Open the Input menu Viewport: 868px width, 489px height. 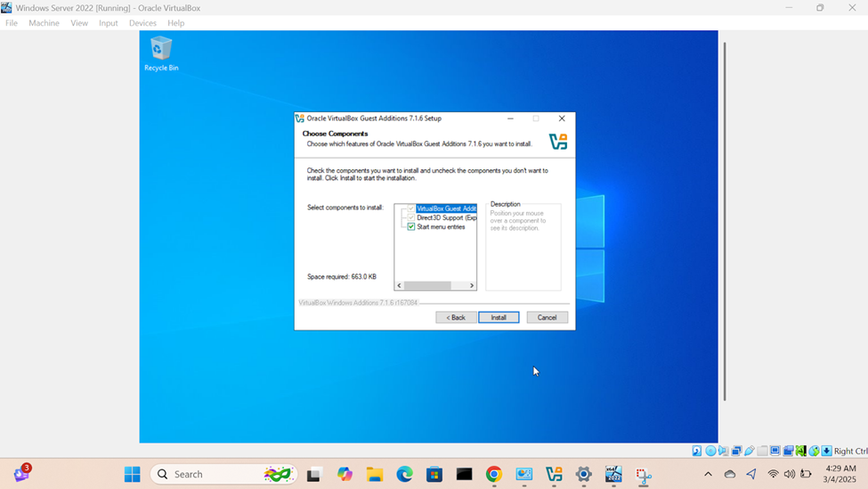(109, 22)
